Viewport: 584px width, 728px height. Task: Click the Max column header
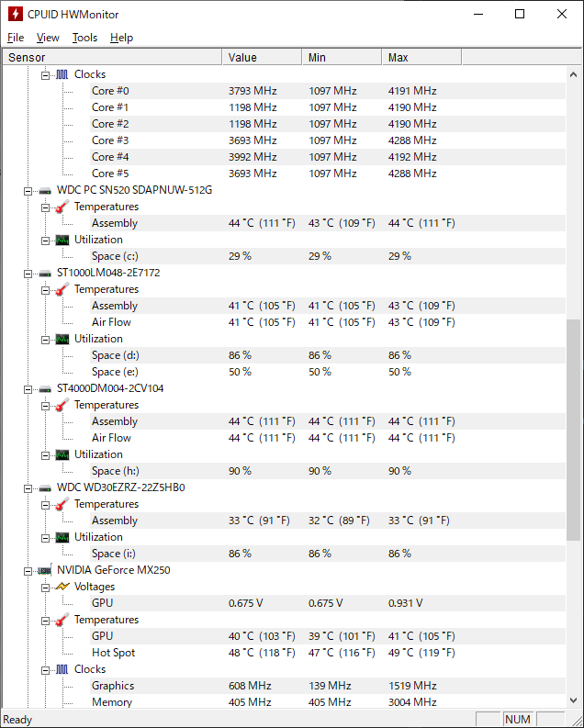(x=421, y=57)
